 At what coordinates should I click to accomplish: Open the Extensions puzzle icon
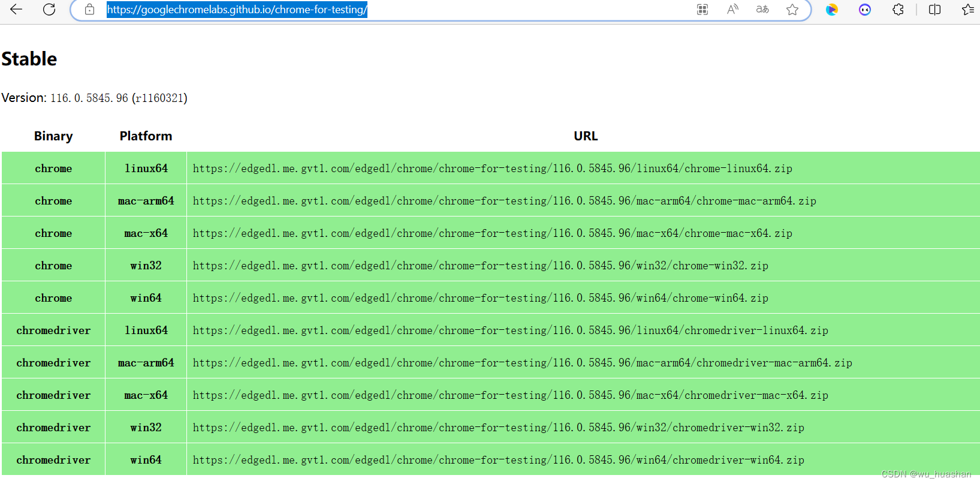(898, 10)
